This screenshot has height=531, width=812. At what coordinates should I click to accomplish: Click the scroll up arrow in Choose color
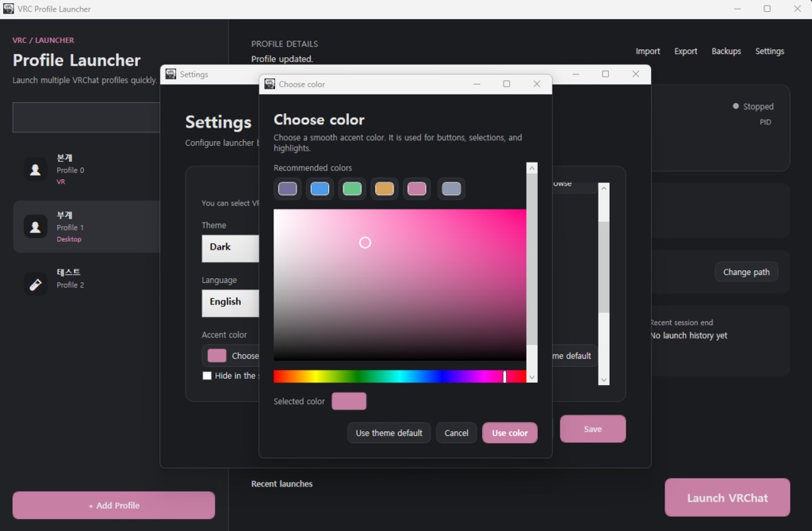click(x=532, y=168)
